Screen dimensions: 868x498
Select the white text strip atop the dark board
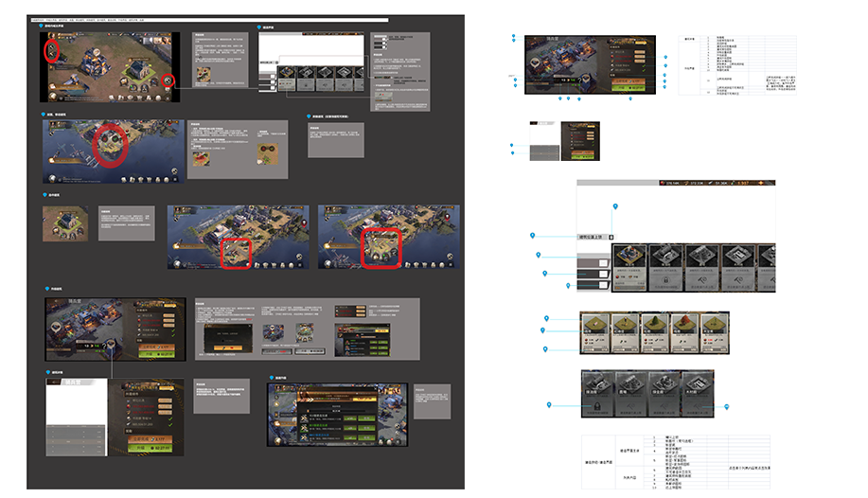210,20
